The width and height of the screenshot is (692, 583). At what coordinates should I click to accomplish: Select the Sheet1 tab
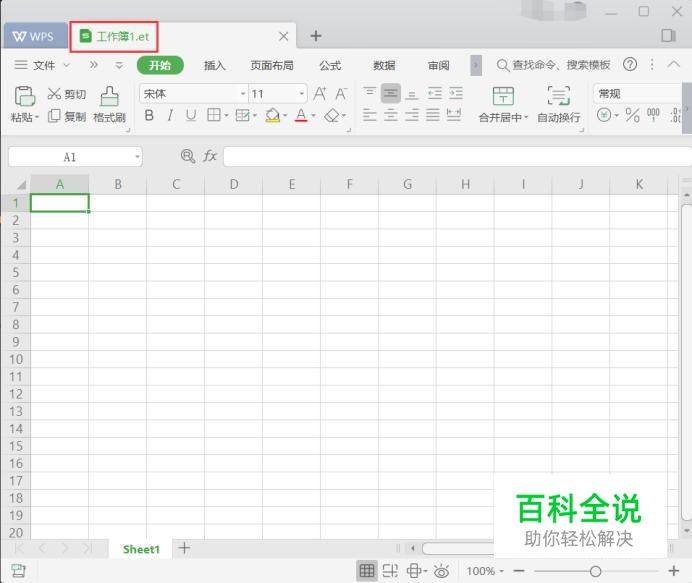coord(141,549)
